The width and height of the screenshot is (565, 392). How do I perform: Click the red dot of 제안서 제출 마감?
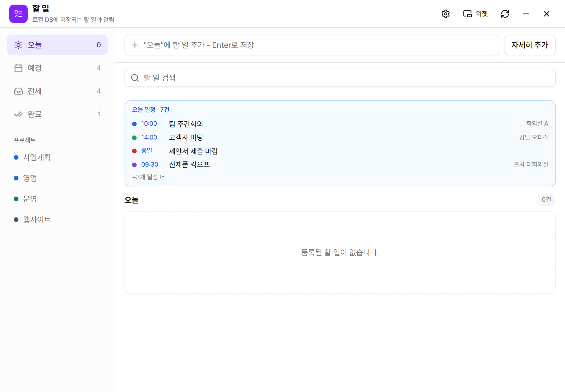(x=134, y=151)
